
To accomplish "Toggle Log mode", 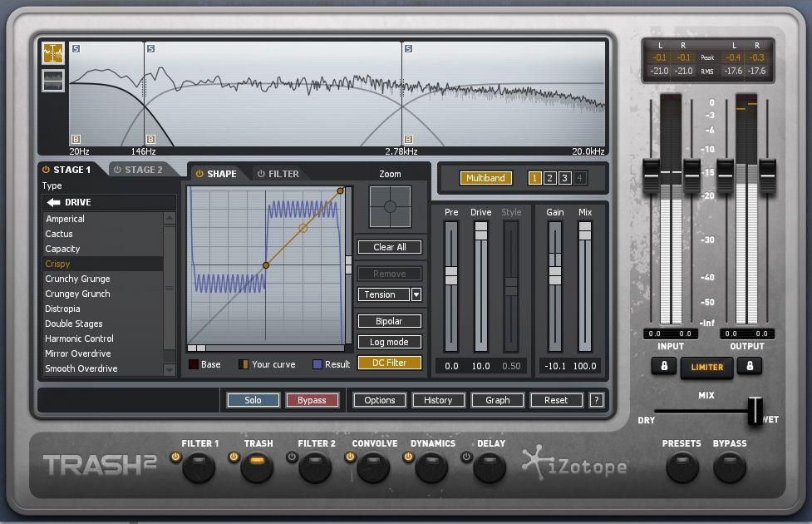I will tap(390, 342).
